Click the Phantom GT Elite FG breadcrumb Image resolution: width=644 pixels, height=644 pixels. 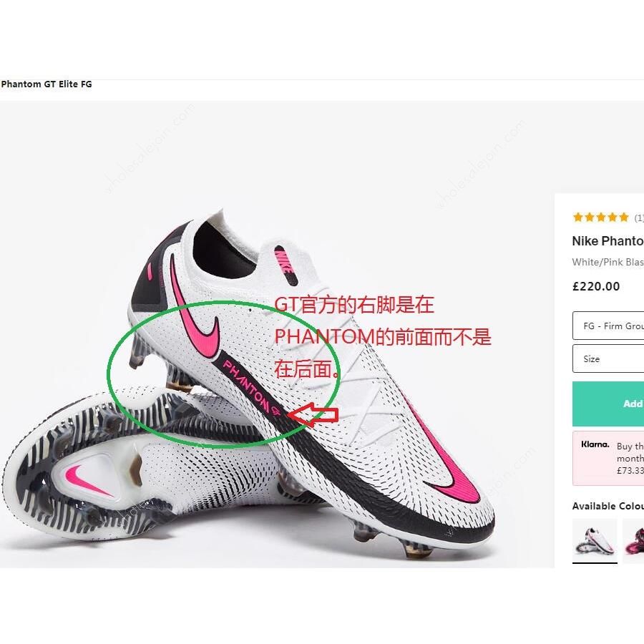tap(47, 84)
